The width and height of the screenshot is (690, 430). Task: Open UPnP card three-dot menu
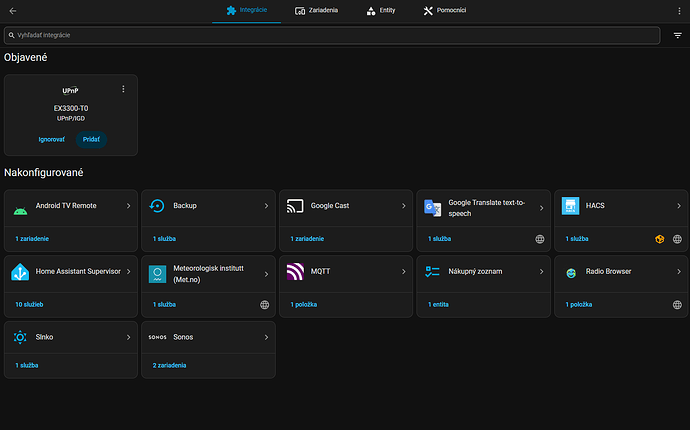click(x=123, y=89)
